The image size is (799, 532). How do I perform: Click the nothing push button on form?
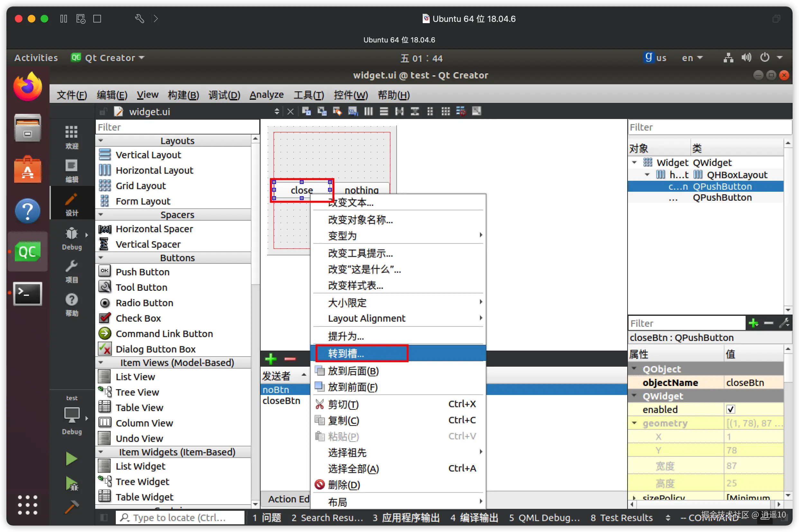(x=361, y=189)
